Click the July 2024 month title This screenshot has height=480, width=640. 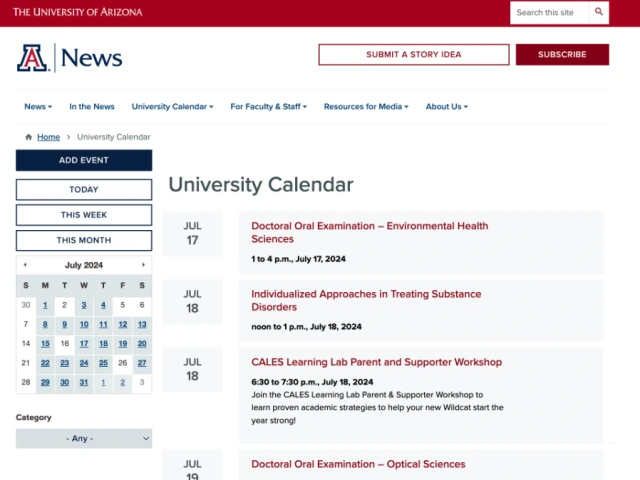[x=84, y=265]
